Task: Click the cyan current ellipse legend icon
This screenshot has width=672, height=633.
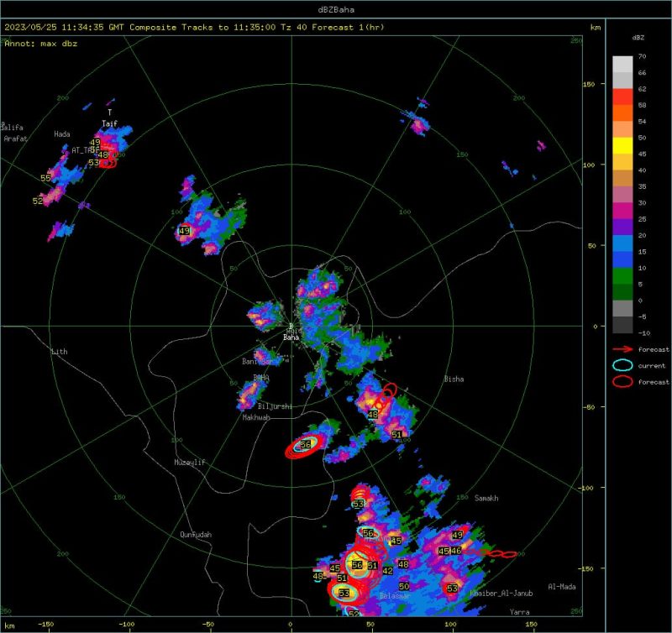Action: pos(622,365)
